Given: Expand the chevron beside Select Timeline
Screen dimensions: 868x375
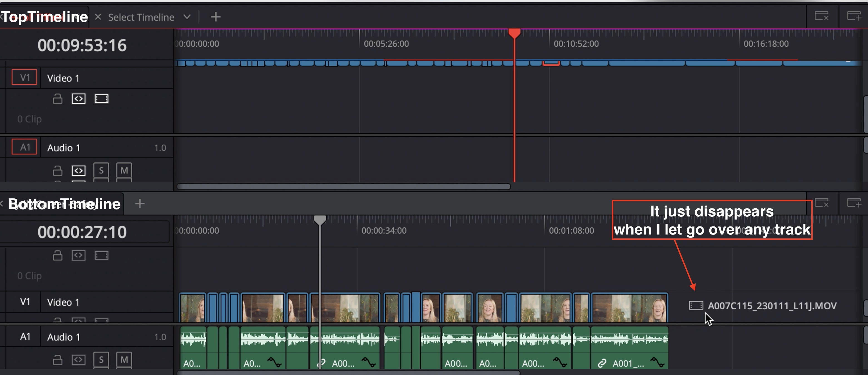Looking at the screenshot, I should click(x=187, y=17).
